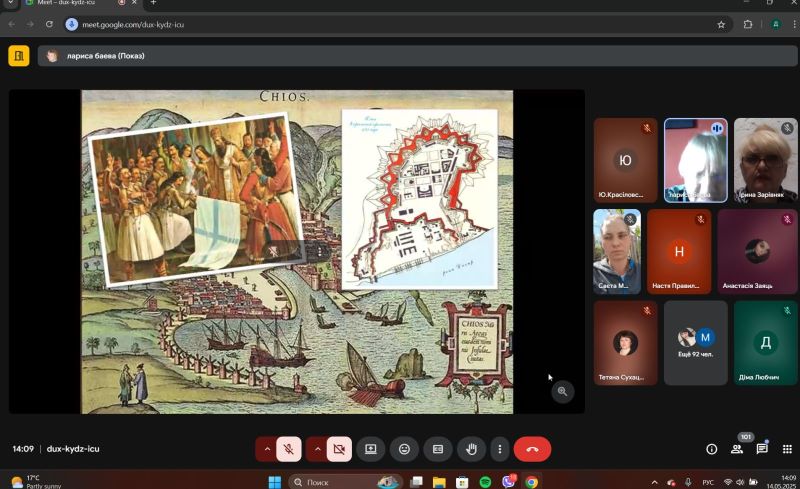This screenshot has width=800, height=489.
Task: Click the meet.google.com address bar
Action: point(398,25)
